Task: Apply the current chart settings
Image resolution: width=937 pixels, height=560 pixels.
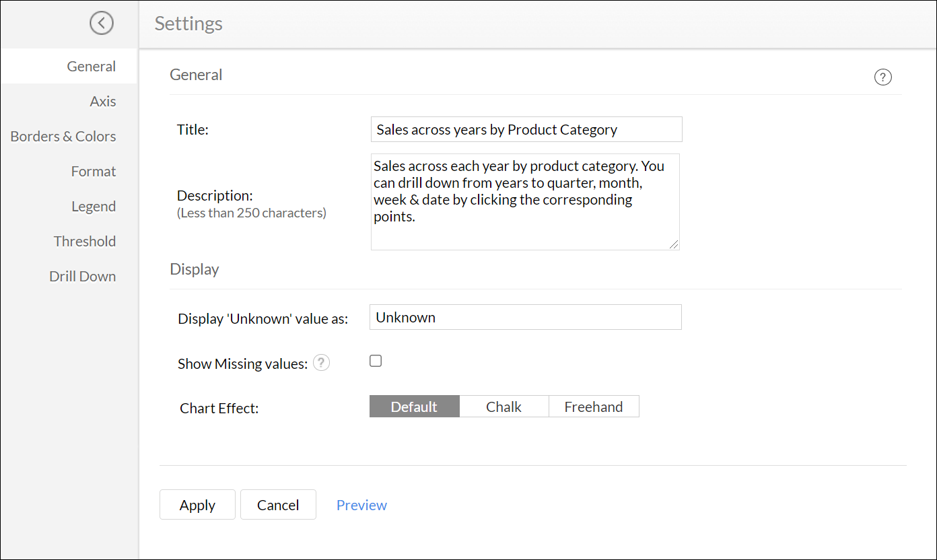Action: pyautogui.click(x=197, y=505)
